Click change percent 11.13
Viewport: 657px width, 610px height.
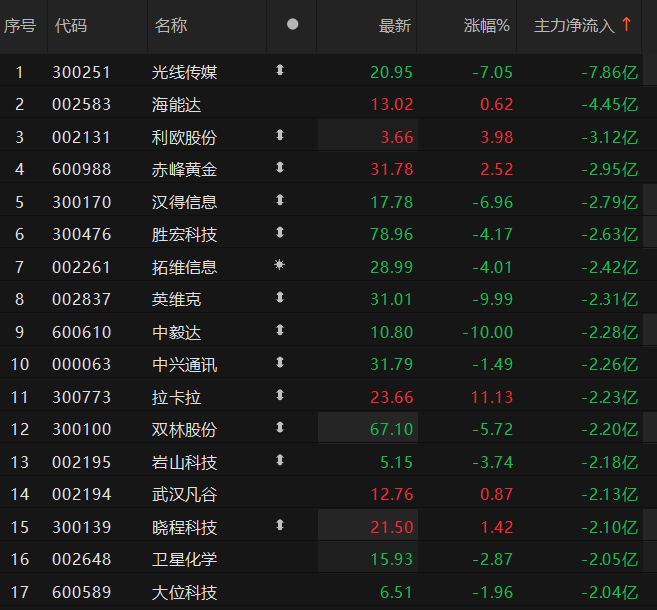(492, 398)
